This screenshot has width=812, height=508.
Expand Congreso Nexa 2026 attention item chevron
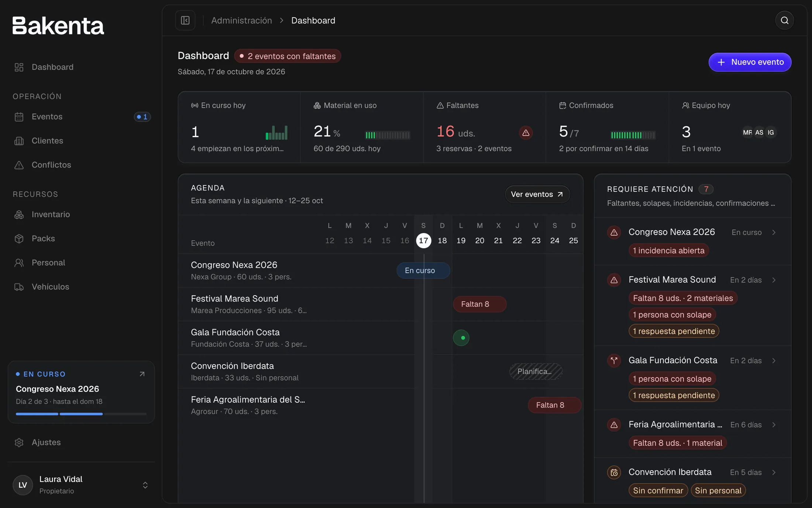(774, 232)
